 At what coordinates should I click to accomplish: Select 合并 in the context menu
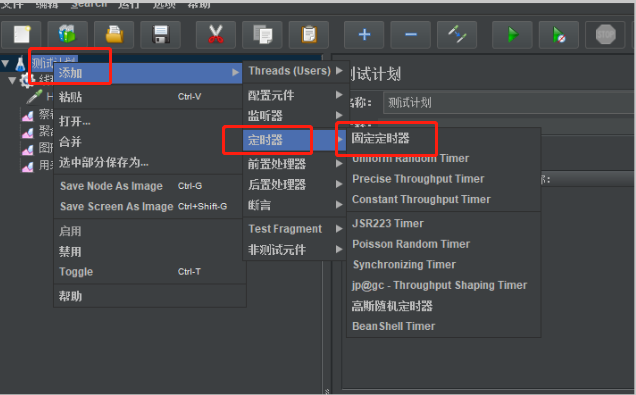[148, 142]
